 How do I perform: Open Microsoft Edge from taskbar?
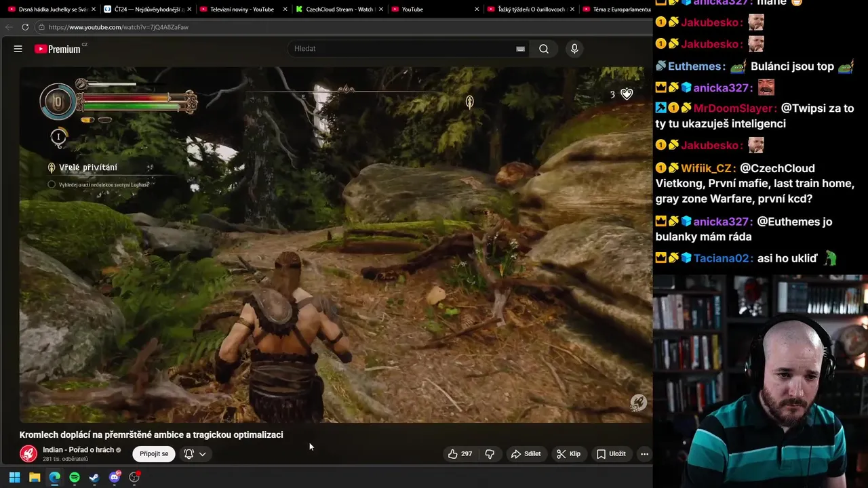[x=54, y=477]
